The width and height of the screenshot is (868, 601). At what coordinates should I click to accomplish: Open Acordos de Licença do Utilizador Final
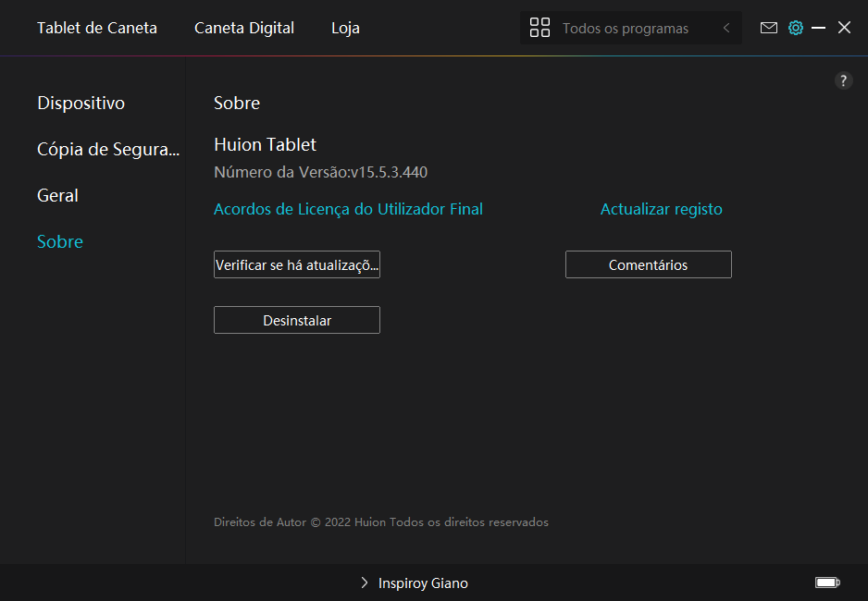tap(348, 209)
